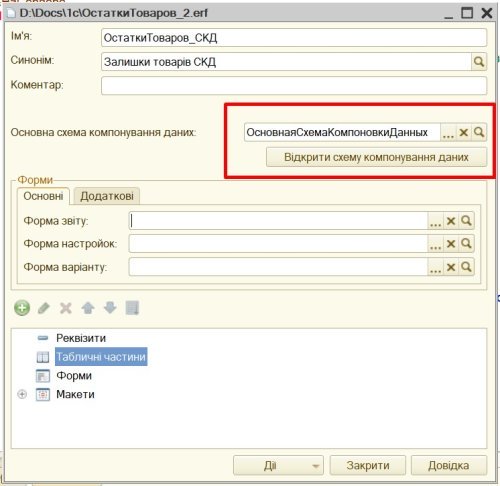Expand the Макети tree node
The height and width of the screenshot is (486, 500).
pos(22,394)
